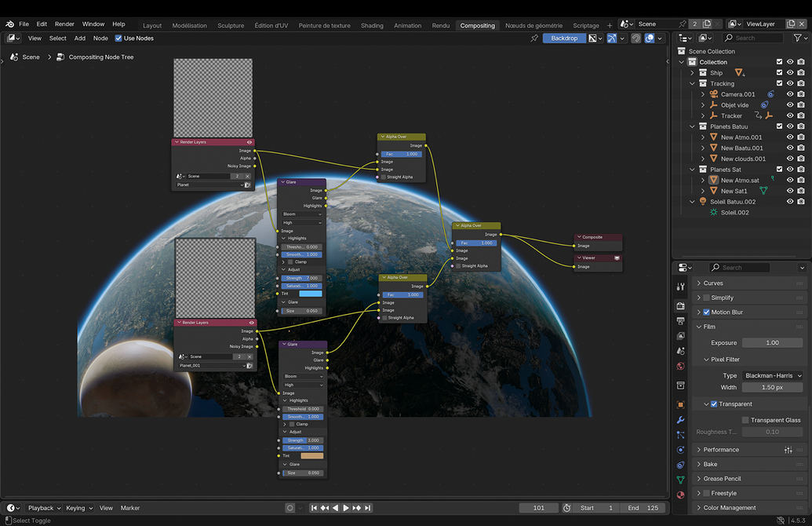Click the Outliner search field
This screenshot has height=526, width=812.
(753, 38)
